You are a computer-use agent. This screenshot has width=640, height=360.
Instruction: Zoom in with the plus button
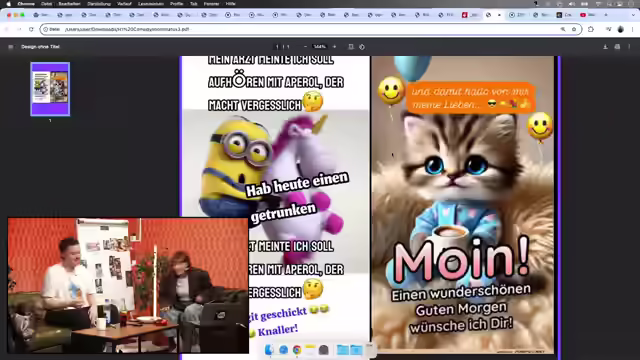[334, 47]
